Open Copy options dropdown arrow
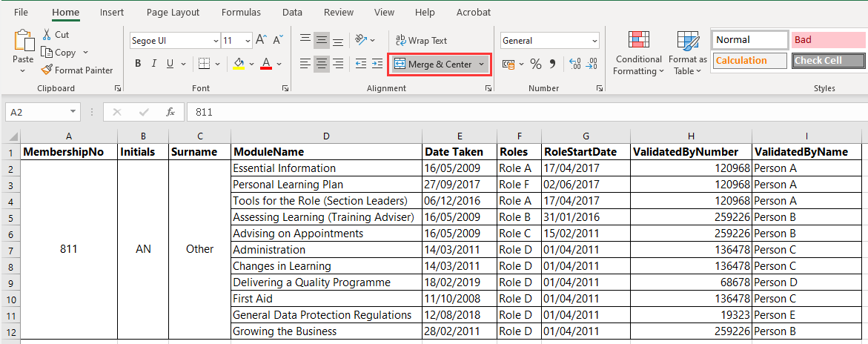This screenshot has width=868, height=344. (85, 53)
